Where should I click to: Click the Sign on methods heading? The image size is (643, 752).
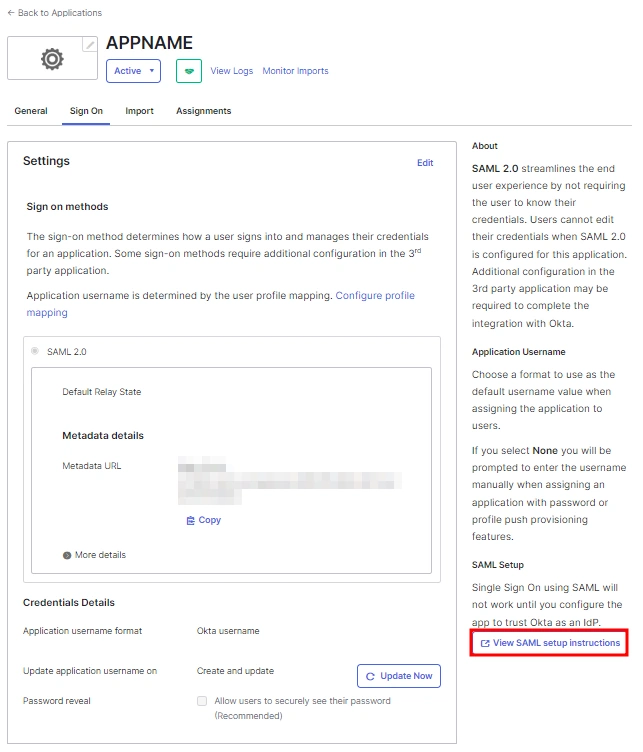click(68, 207)
